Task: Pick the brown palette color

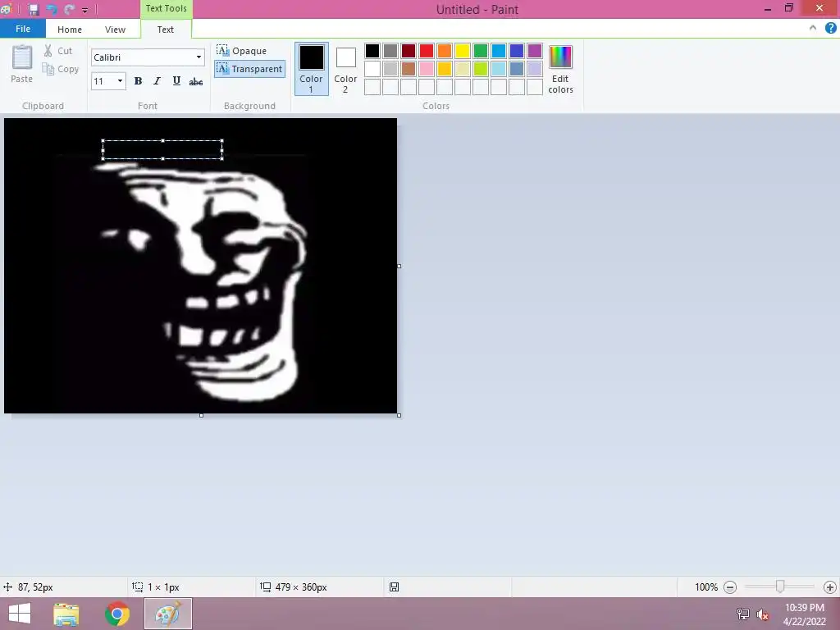Action: (x=409, y=69)
